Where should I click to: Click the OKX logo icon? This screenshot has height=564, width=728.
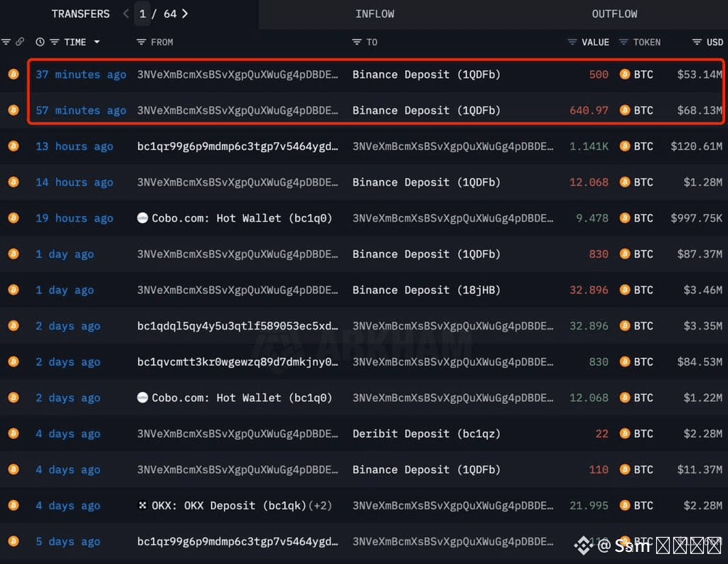(142, 505)
